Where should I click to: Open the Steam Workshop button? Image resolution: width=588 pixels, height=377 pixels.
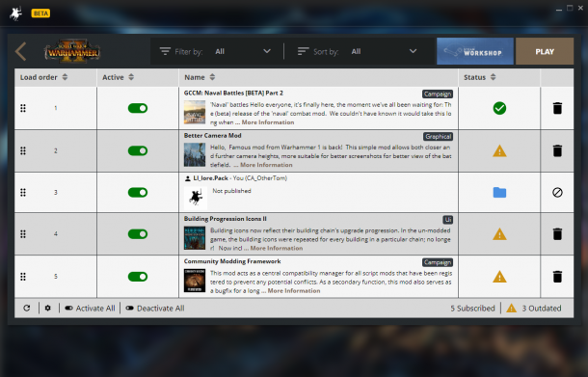475,51
